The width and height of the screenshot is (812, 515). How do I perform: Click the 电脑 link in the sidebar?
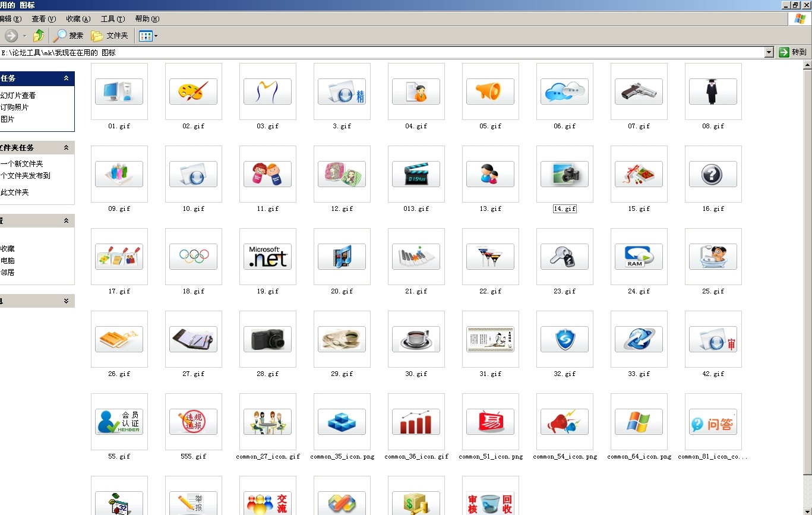click(x=7, y=260)
